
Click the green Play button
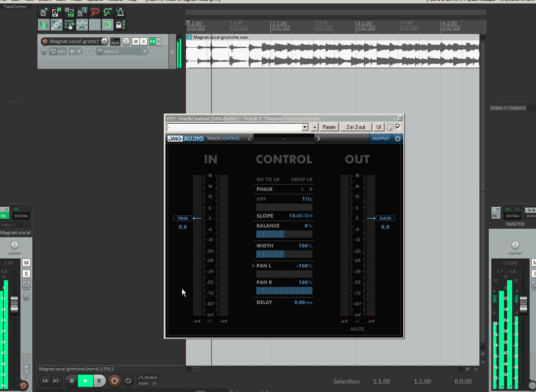tap(86, 381)
